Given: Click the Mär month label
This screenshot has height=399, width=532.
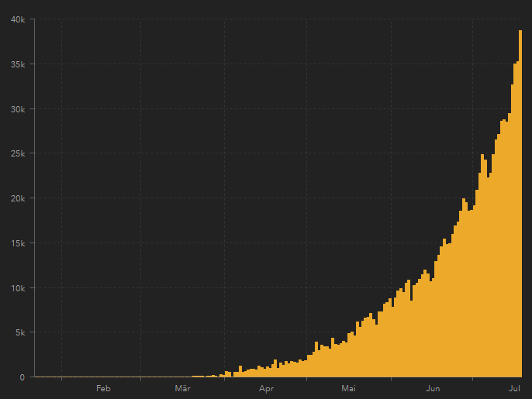Looking at the screenshot, I should click(x=182, y=388).
